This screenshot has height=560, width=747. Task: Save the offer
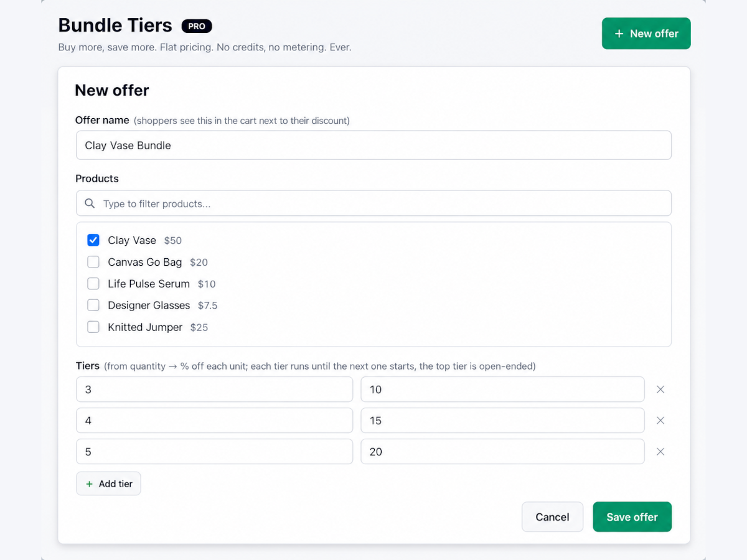click(x=632, y=517)
